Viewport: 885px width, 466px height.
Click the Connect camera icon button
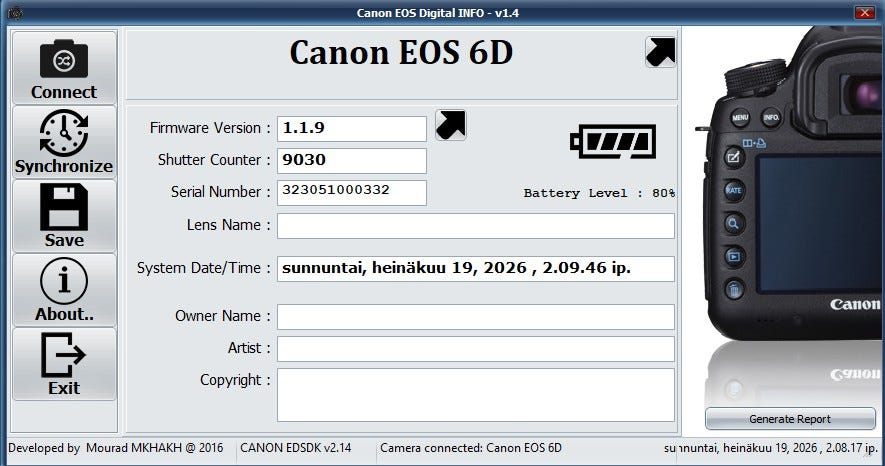click(64, 68)
